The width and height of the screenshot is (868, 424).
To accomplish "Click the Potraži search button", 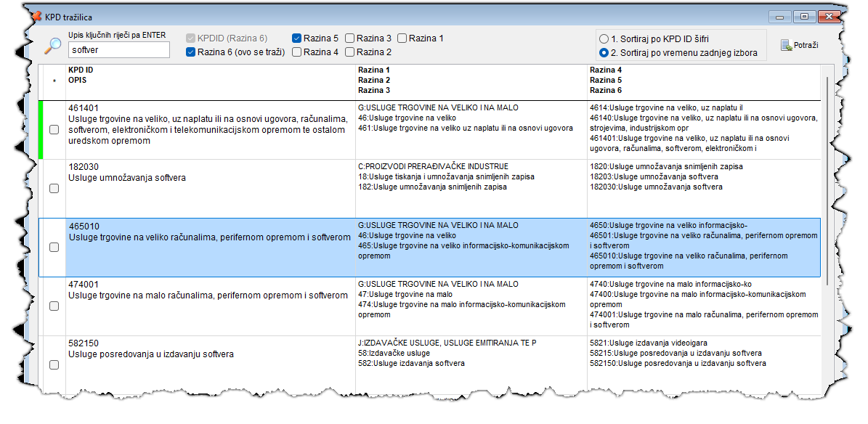I will [x=800, y=46].
